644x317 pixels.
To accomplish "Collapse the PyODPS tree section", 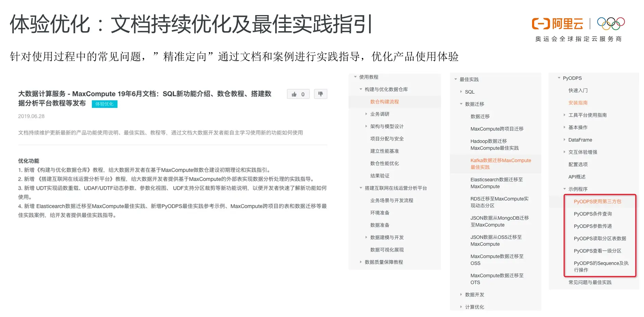I will [x=559, y=78].
